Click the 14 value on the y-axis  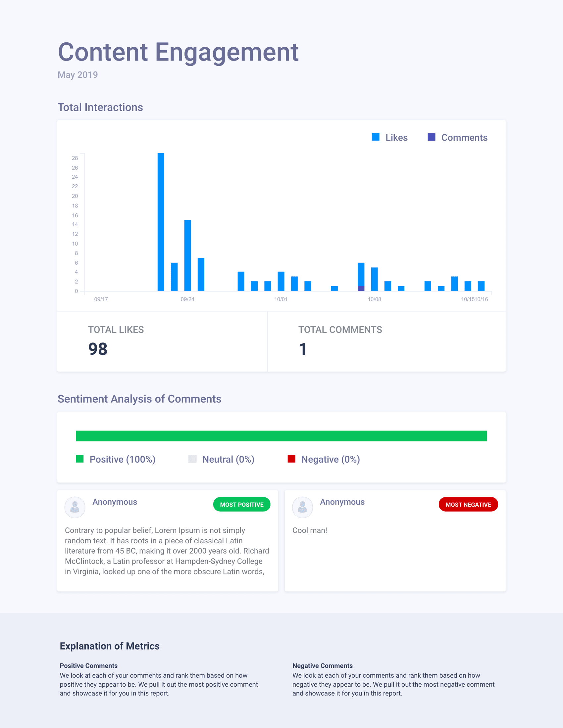(75, 224)
